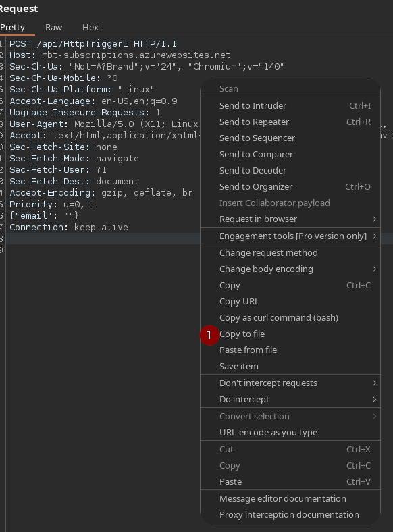
Task: Expand Request in browser submenu
Action: (x=290, y=219)
